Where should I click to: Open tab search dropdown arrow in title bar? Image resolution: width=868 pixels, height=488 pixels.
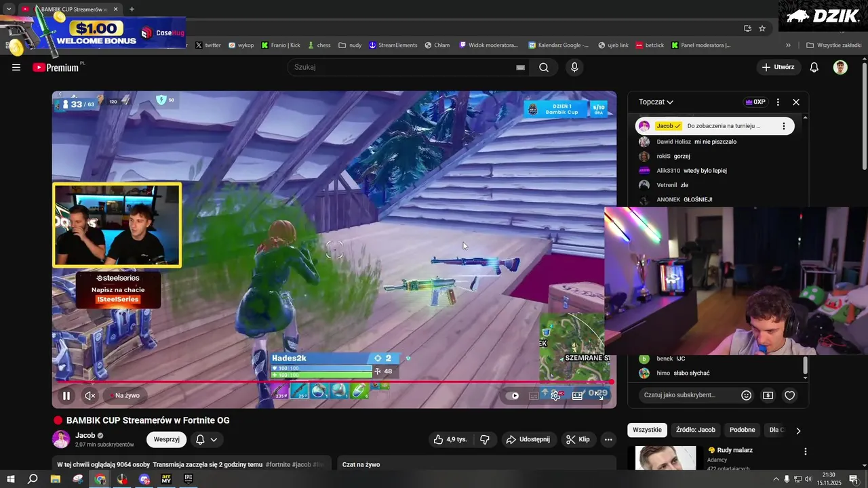pos(8,9)
